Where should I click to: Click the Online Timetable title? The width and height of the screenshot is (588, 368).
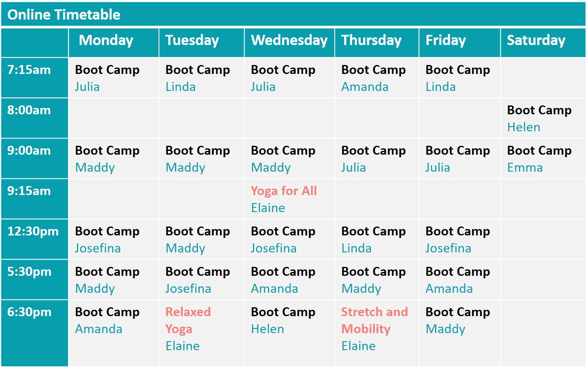point(64,15)
